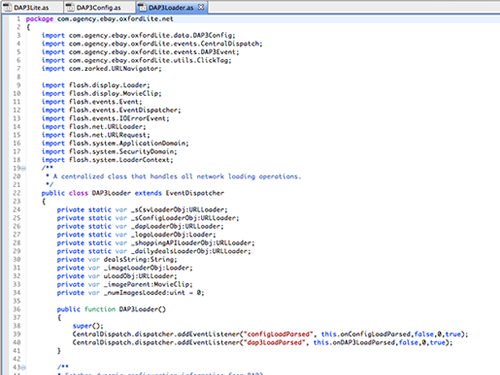The height and width of the screenshot is (375, 500).
Task: Click the _imageLoaderObj variable declaration
Action: [125, 268]
